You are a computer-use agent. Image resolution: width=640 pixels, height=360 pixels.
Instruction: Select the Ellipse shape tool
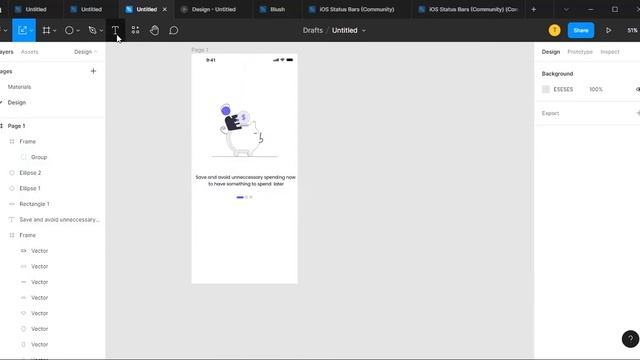point(69,30)
